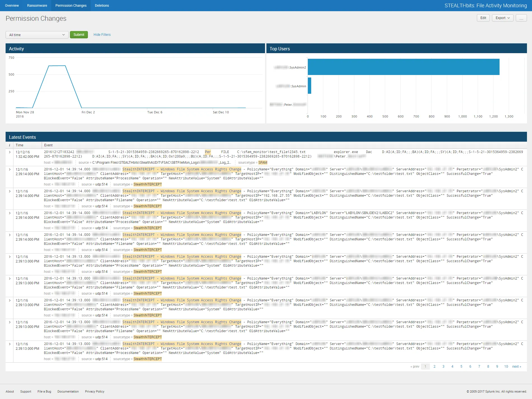Open the Support footer link
This screenshot has height=399, width=532.
point(26,391)
